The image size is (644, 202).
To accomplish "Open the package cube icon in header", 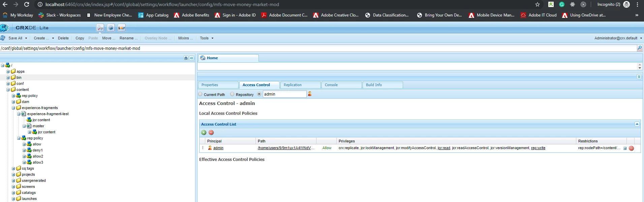I will pos(111,28).
